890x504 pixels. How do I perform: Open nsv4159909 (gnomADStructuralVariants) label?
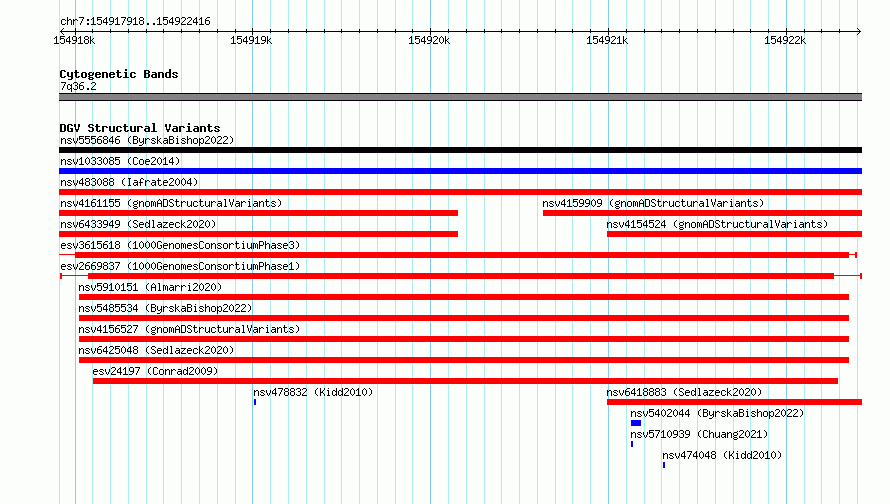[x=653, y=203]
